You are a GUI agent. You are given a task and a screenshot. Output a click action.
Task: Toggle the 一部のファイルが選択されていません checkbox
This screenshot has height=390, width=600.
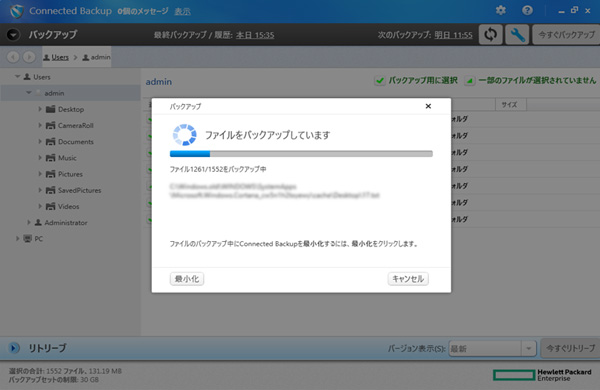[470, 81]
